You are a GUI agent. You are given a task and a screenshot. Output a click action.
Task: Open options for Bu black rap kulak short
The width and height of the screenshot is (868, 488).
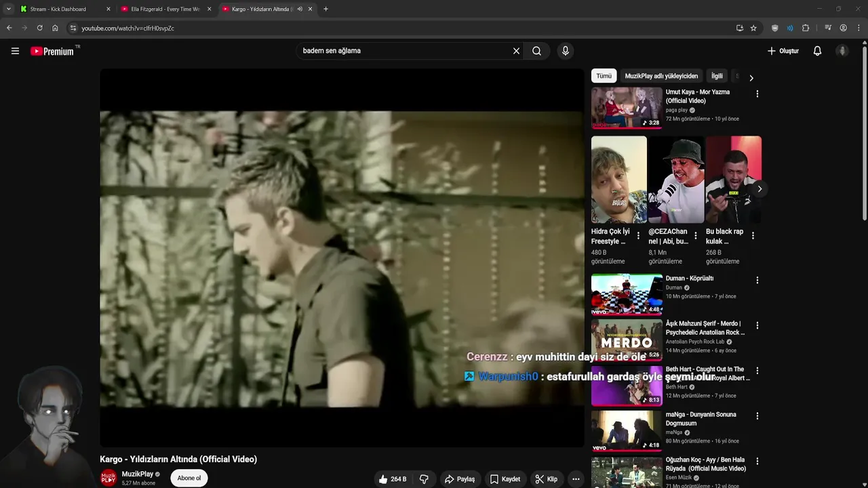pos(753,236)
